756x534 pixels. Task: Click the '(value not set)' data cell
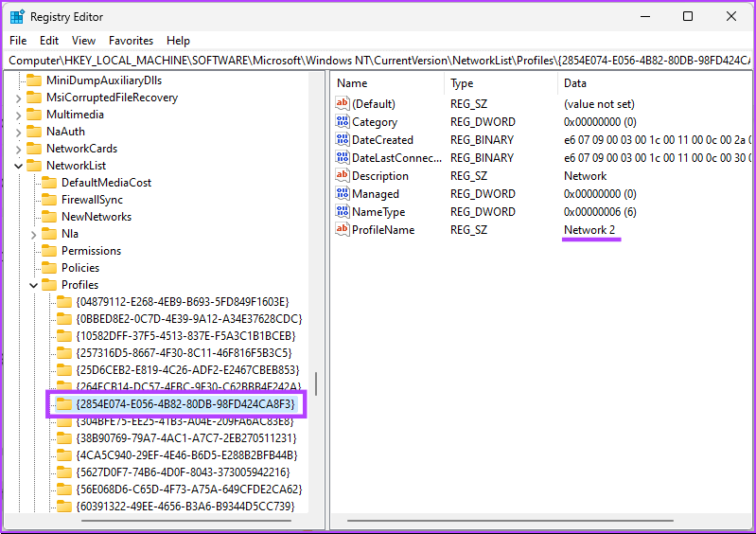[599, 104]
